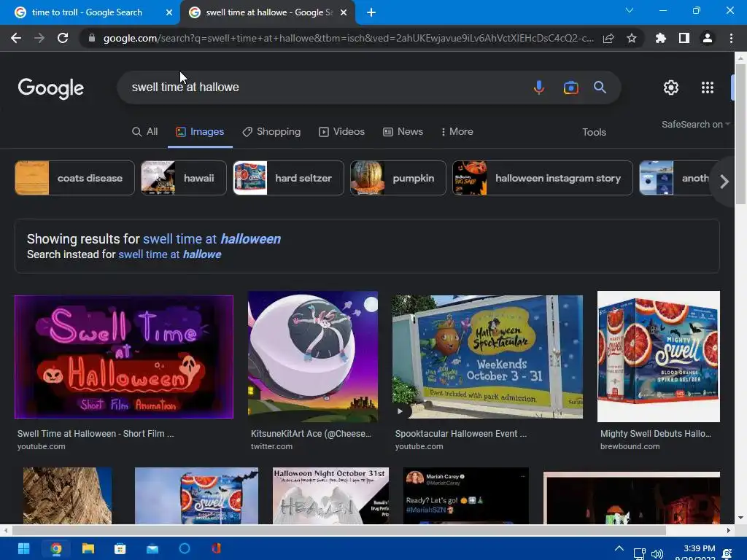Open Swell Time at Halloween neon thumbnail
Viewport: 747px width, 560px height.
pos(124,357)
